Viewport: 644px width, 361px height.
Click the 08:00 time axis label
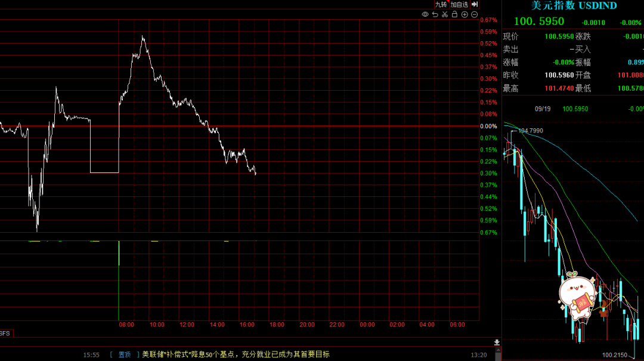pyautogui.click(x=126, y=325)
